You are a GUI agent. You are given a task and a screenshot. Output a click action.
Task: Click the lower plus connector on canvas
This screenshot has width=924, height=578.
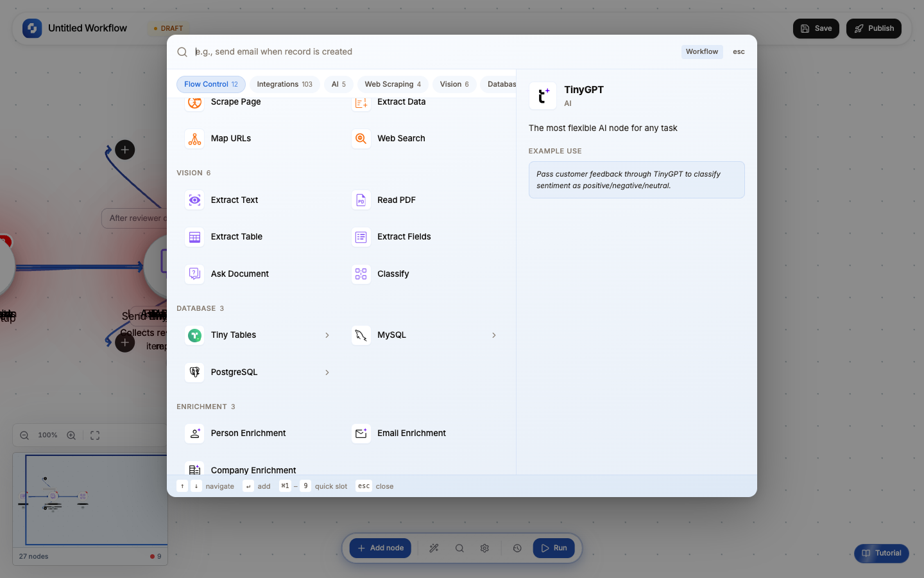pos(124,343)
